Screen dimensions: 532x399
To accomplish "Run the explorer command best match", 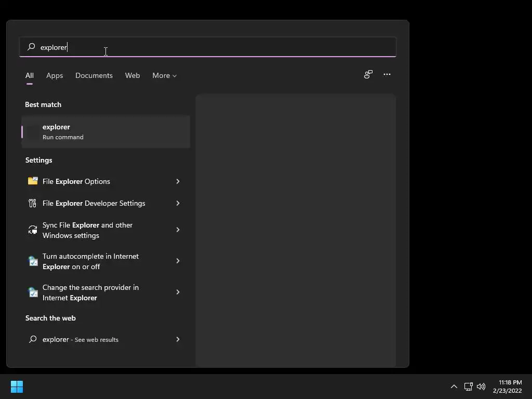I will (105, 131).
